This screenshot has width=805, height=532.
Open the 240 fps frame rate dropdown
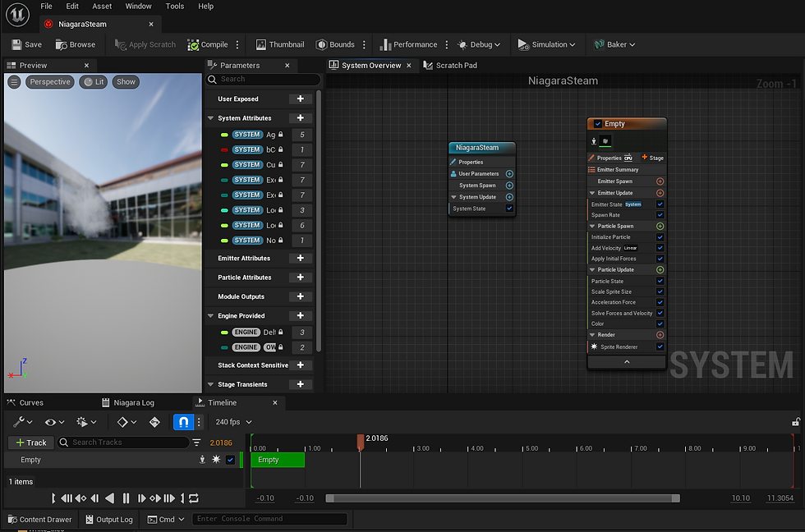tap(233, 422)
